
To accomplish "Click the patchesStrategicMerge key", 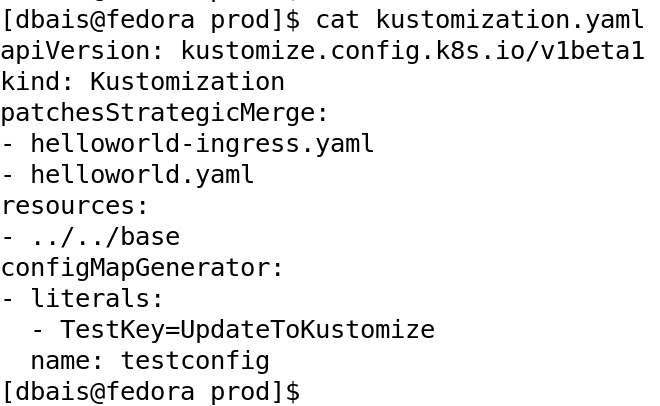I will point(164,112).
